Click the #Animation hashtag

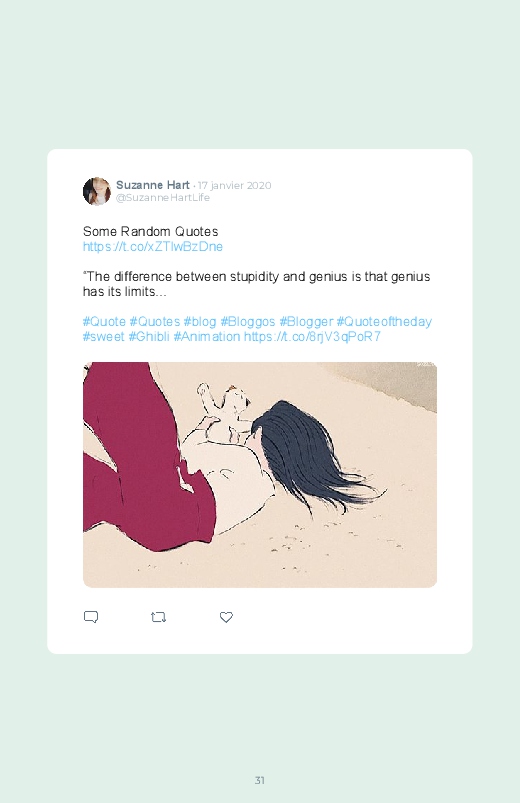[x=206, y=336]
